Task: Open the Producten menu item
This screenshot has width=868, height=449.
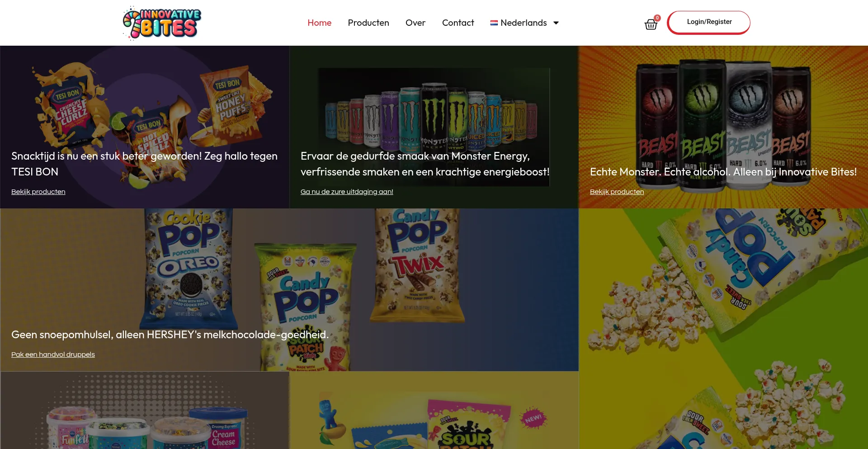Action: [x=368, y=23]
